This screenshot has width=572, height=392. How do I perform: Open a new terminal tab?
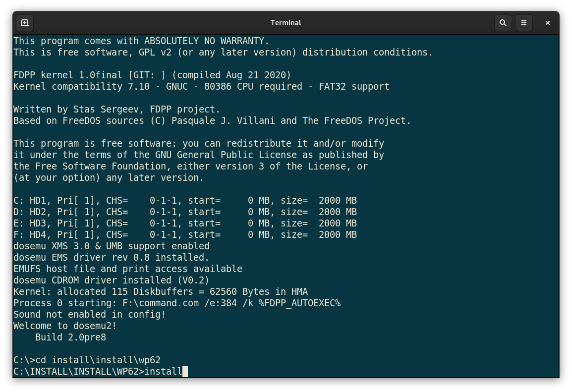point(25,23)
